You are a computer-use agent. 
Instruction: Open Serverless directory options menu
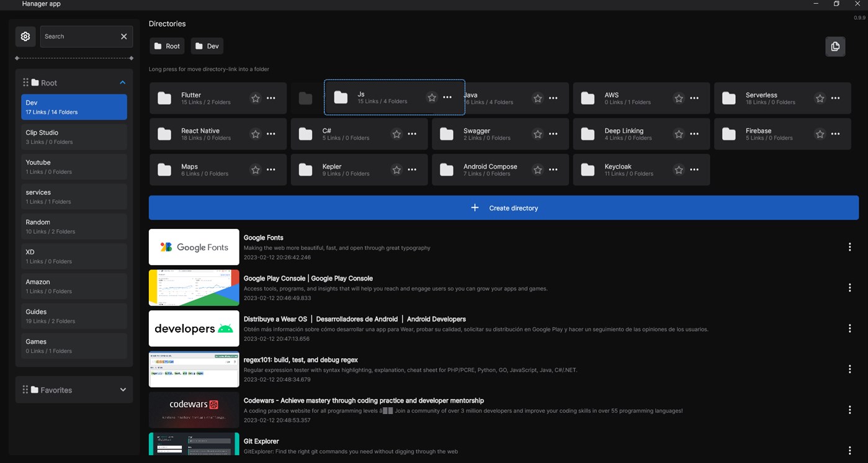tap(836, 98)
